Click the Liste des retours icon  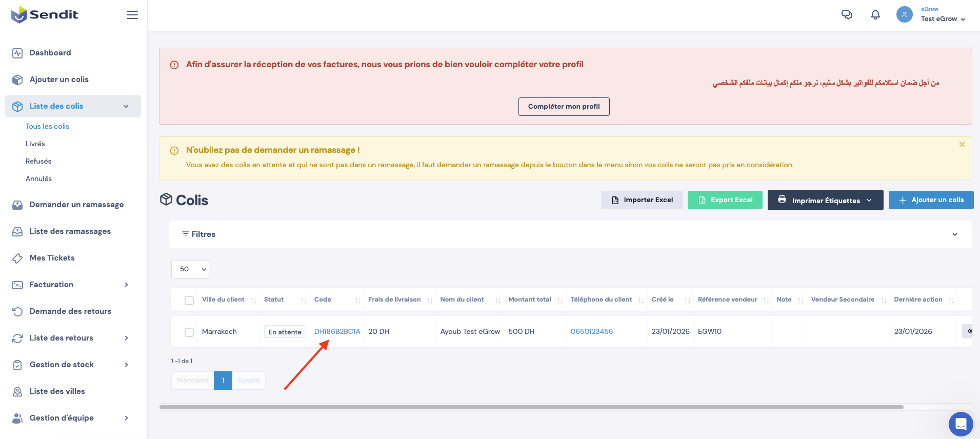coord(17,338)
